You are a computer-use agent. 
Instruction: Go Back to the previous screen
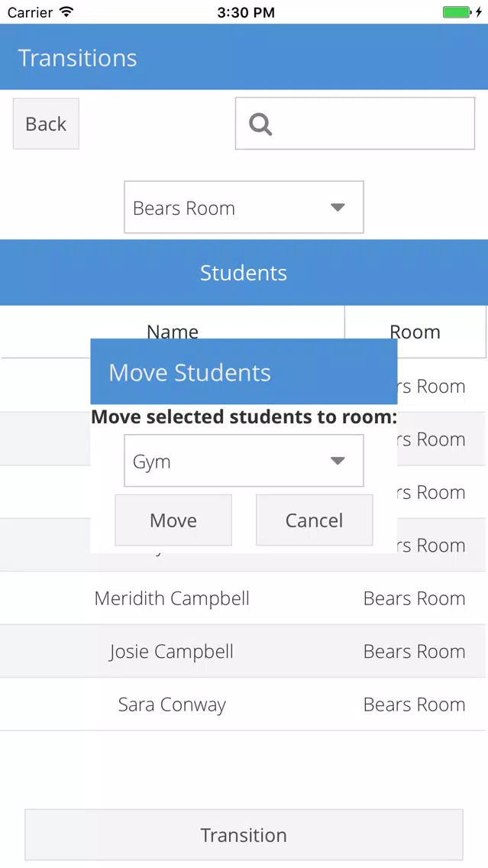[x=46, y=124]
